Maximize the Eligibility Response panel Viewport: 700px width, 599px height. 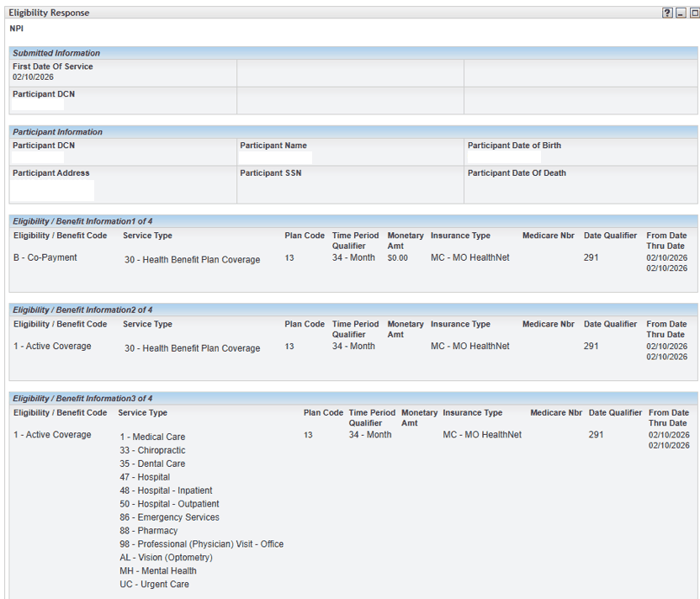click(x=695, y=13)
